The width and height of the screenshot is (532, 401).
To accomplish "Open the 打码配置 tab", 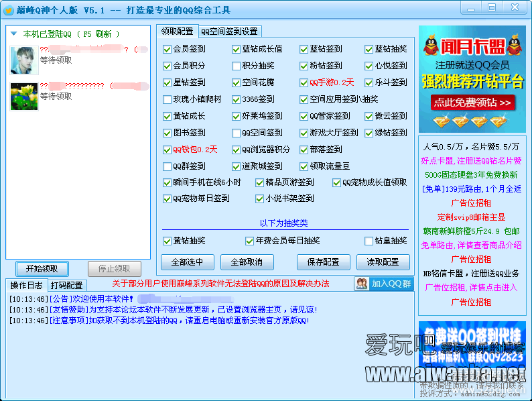I will [x=67, y=286].
